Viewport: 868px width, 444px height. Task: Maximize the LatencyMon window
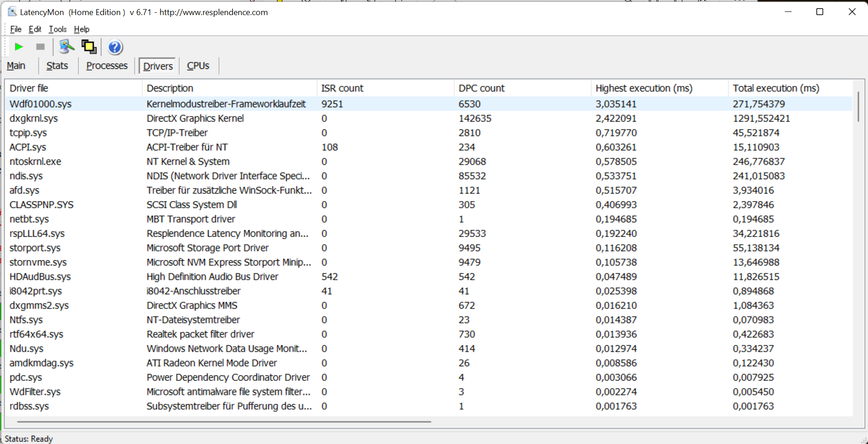pyautogui.click(x=820, y=12)
